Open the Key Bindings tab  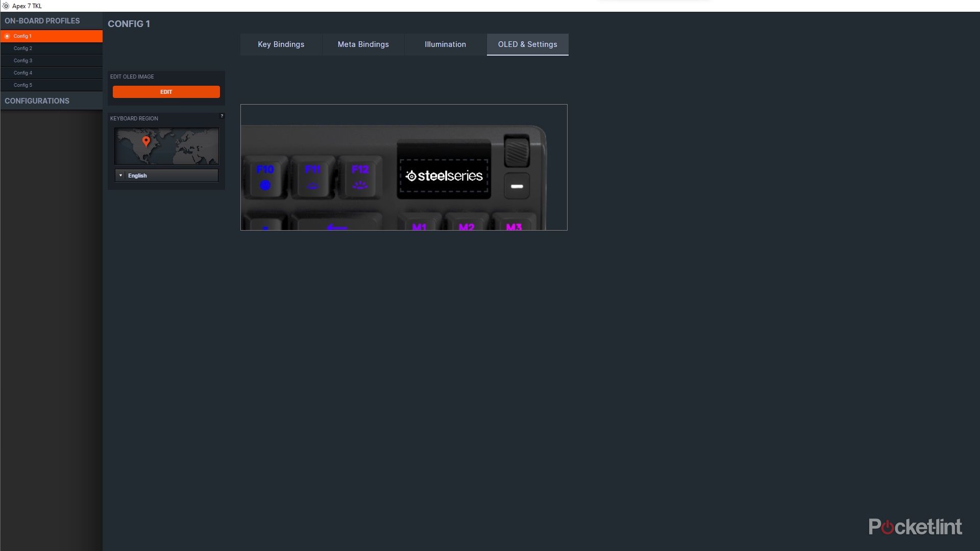[281, 44]
